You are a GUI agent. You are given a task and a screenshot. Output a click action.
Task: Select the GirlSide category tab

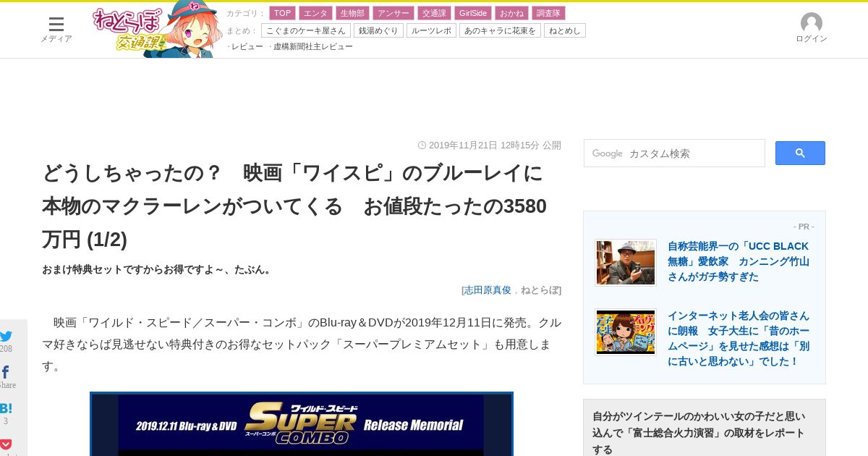point(473,13)
